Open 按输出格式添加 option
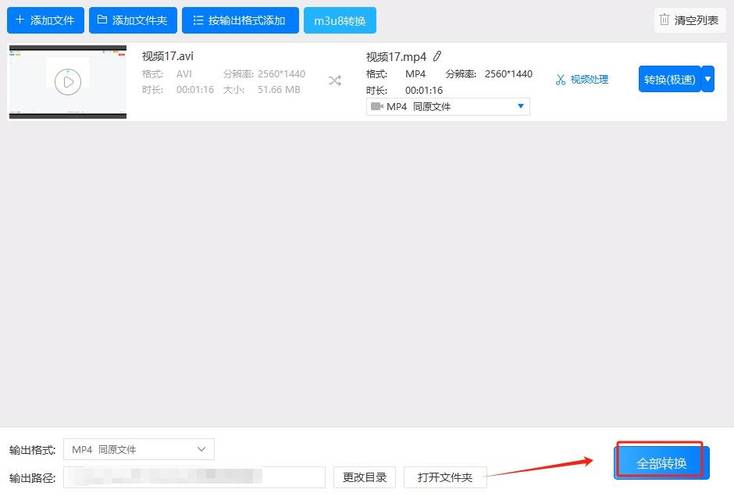The height and width of the screenshot is (500, 734). 240,20
